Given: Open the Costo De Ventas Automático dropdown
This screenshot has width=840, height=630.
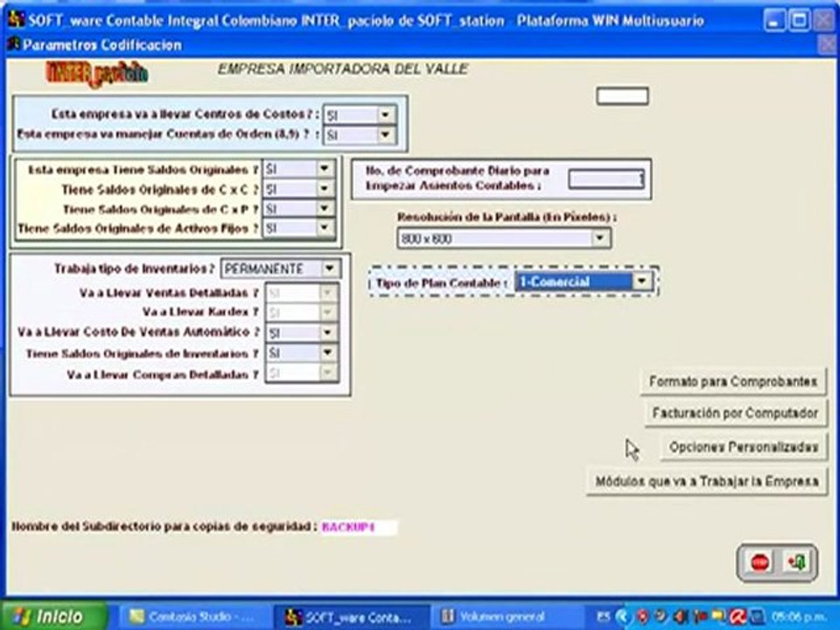Looking at the screenshot, I should click(x=326, y=332).
